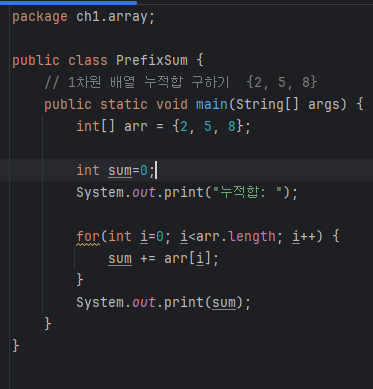373x389 pixels.
Task: Click the string literal "누적합: "
Action: 247,192
